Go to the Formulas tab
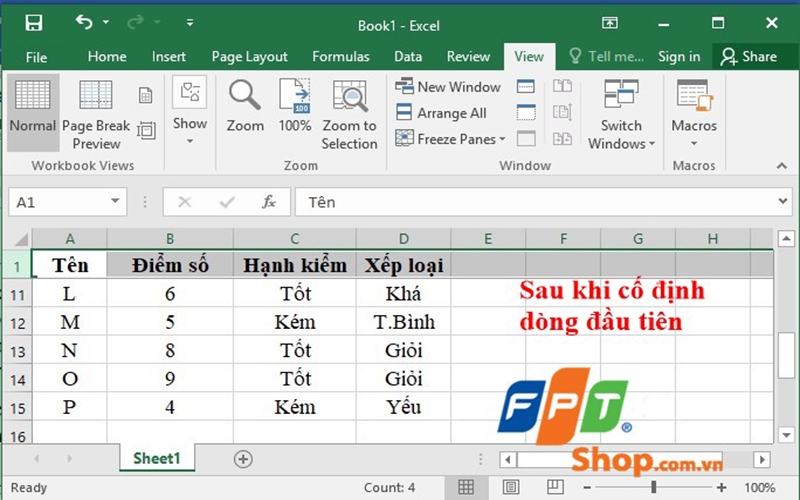800x500 pixels. coord(341,57)
